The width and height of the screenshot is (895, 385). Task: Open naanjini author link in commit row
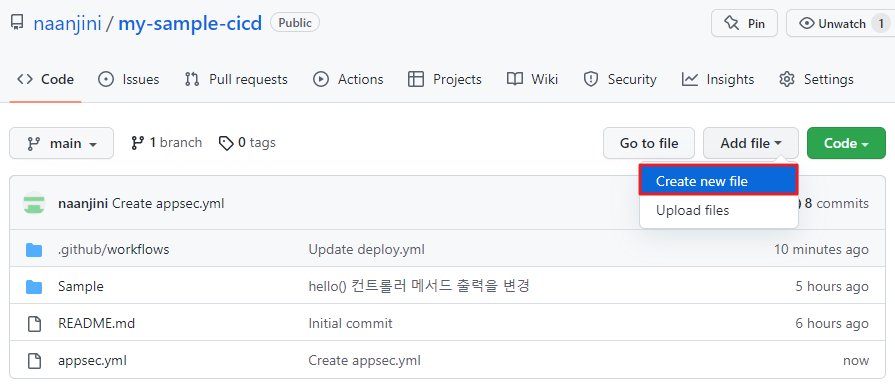(x=83, y=204)
